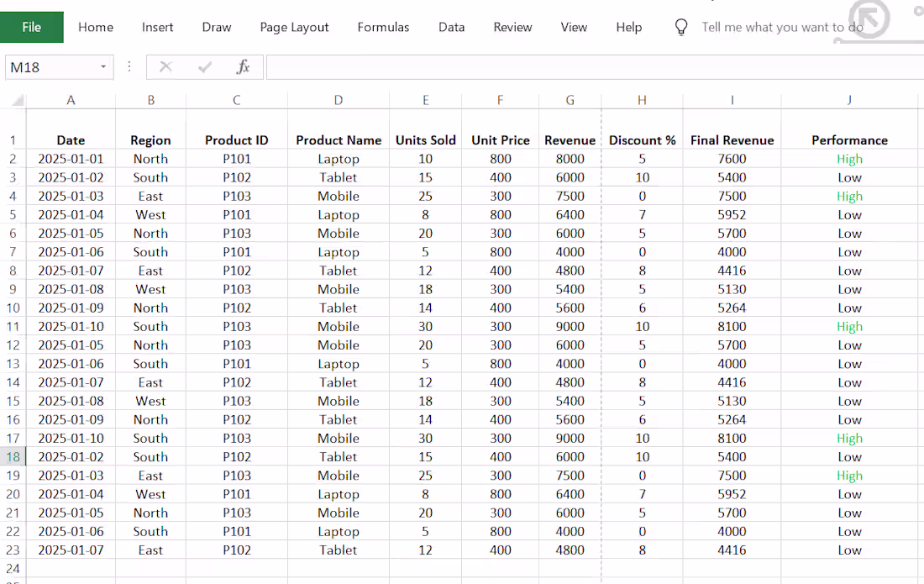Click the Name Box showing M18
The height and width of the screenshot is (584, 924).
tap(51, 67)
